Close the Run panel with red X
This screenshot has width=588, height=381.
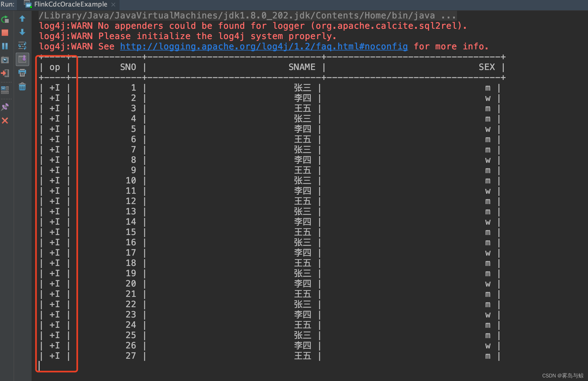tap(5, 120)
